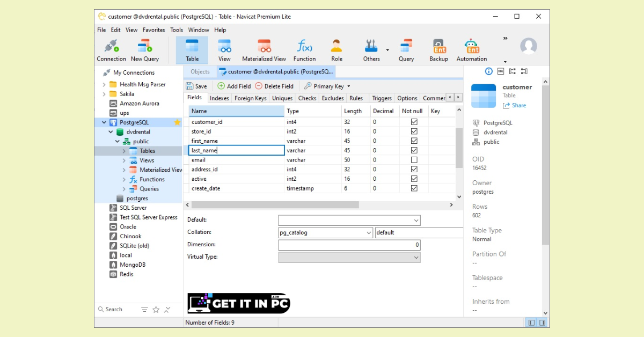Toggle Not null for first_name

click(x=414, y=141)
